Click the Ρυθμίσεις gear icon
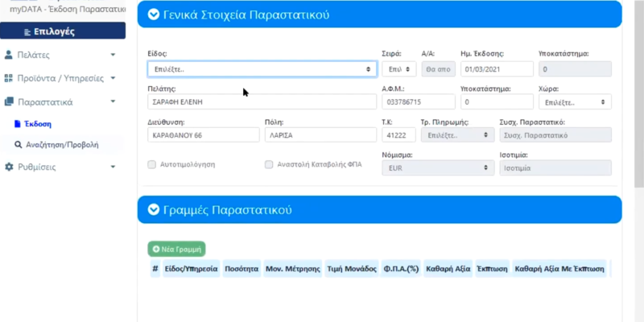This screenshot has height=322, width=644. [9, 167]
